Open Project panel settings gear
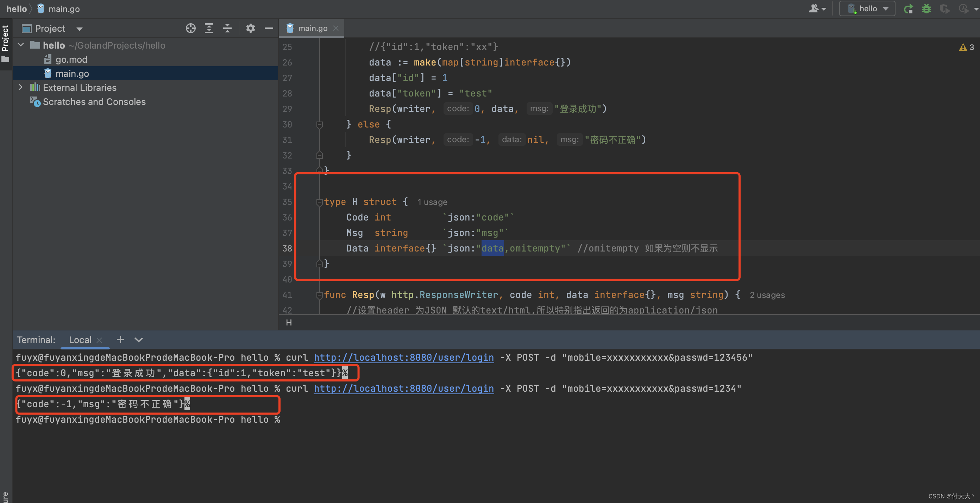 [x=250, y=28]
